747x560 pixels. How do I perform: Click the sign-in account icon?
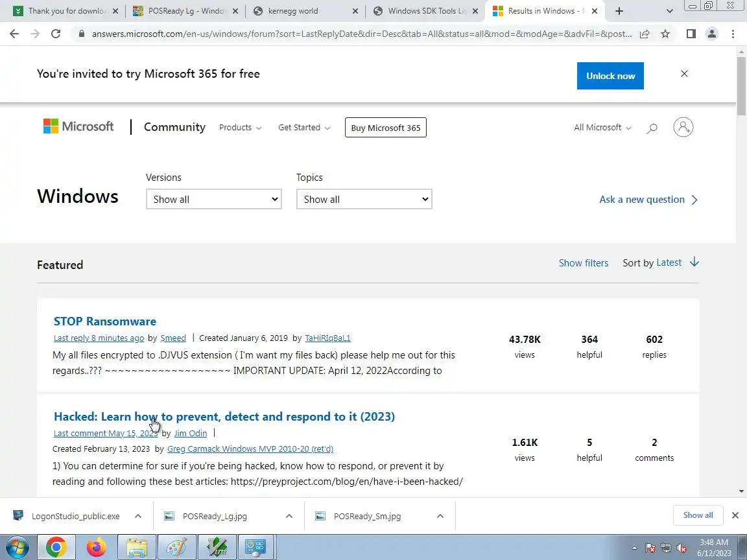683,127
